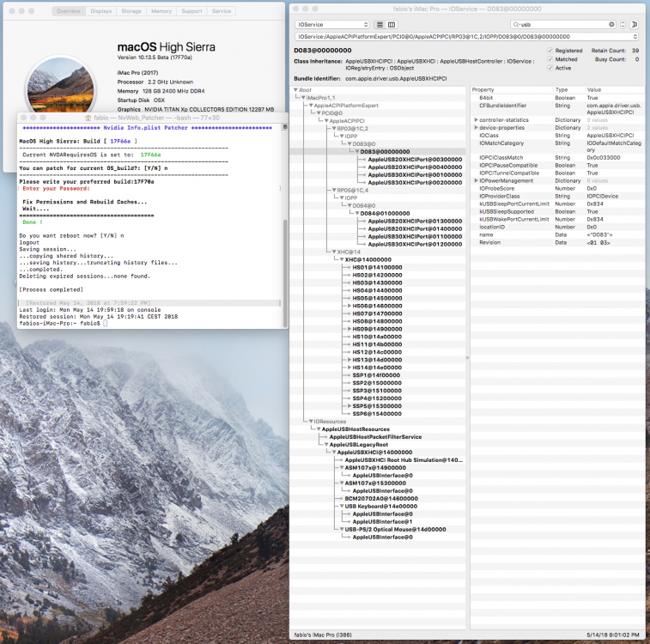Viewport: 650px width, 644px height.
Task: Step through search results with the stepper
Action: click(x=623, y=24)
